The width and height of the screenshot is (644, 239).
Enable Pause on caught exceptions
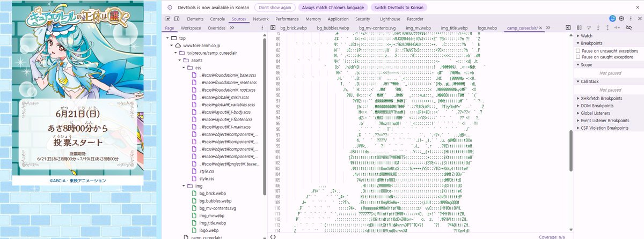tap(577, 56)
